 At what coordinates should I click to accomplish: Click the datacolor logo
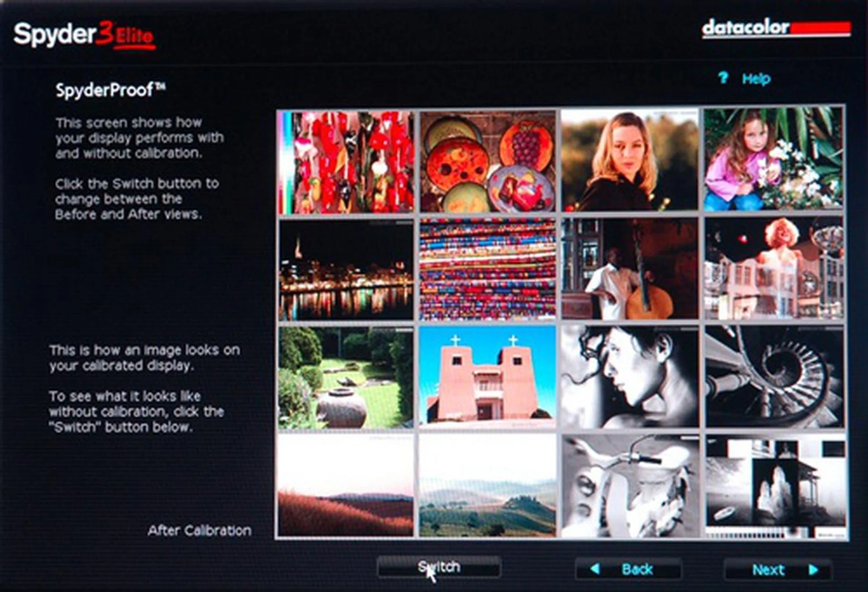click(776, 29)
